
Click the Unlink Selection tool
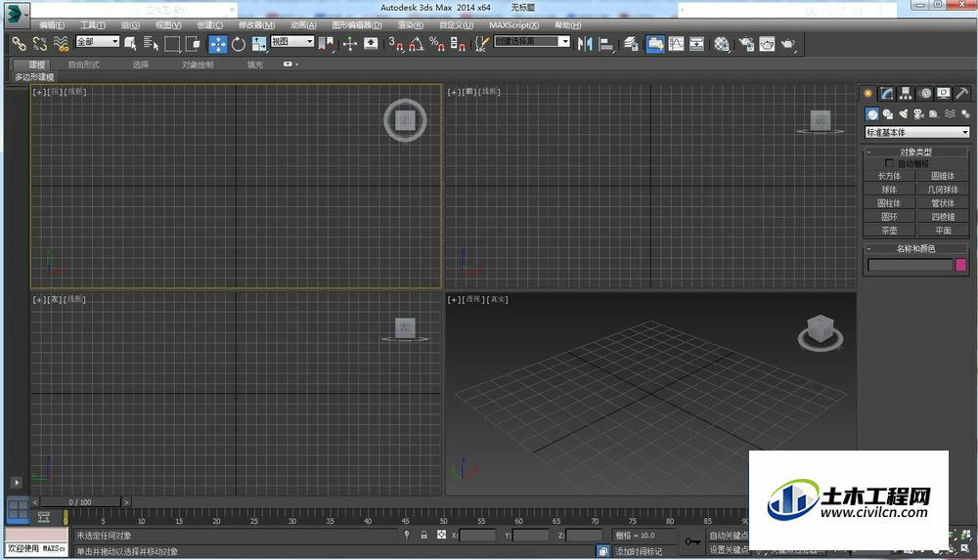(x=40, y=44)
